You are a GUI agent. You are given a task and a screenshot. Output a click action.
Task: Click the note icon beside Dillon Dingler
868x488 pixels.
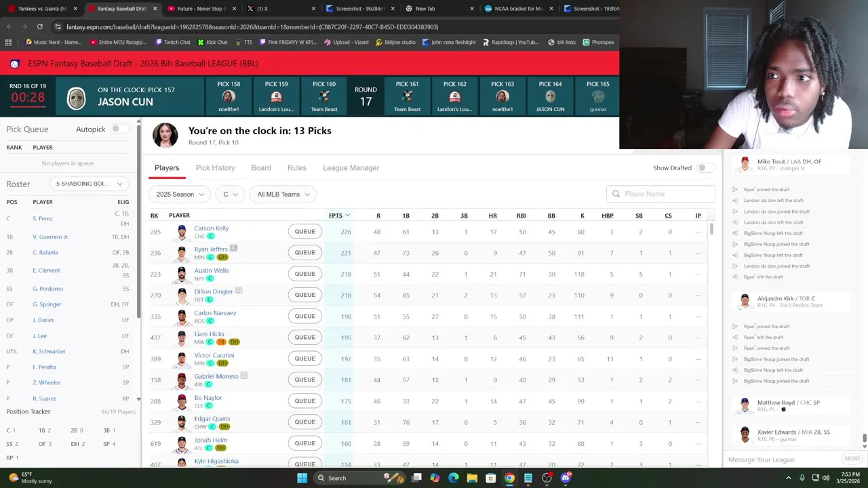click(239, 291)
